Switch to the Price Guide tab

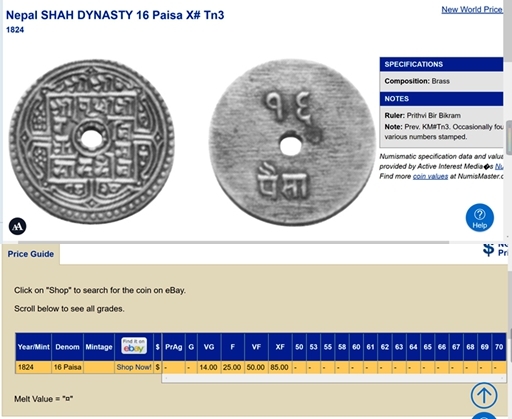click(31, 254)
